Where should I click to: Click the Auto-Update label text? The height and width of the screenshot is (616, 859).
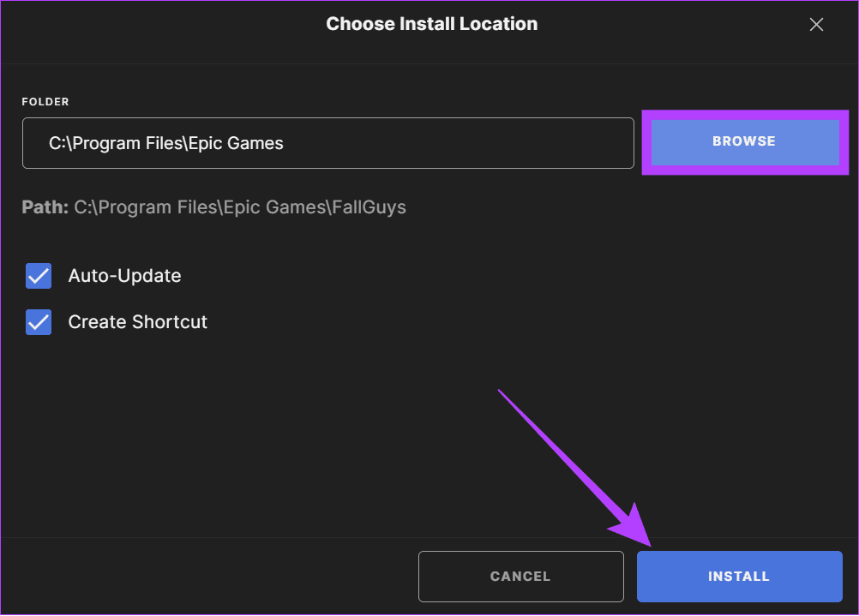coord(124,276)
